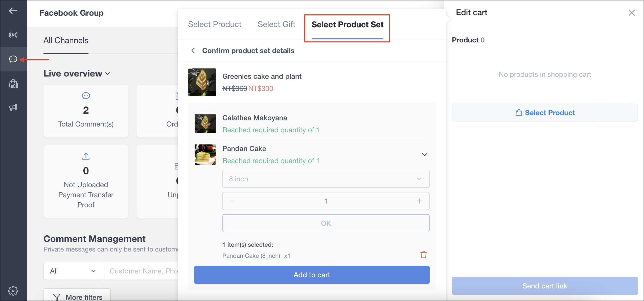Click the Customer Name search field

pyautogui.click(x=143, y=271)
